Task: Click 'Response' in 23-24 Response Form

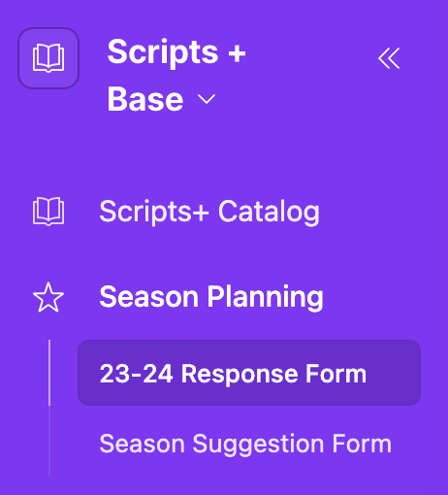Action: [240, 374]
